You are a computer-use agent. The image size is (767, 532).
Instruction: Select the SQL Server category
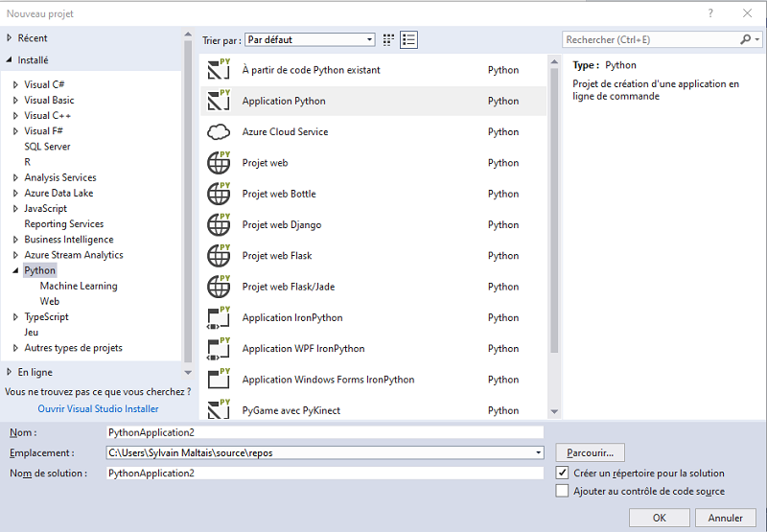pyautogui.click(x=47, y=147)
